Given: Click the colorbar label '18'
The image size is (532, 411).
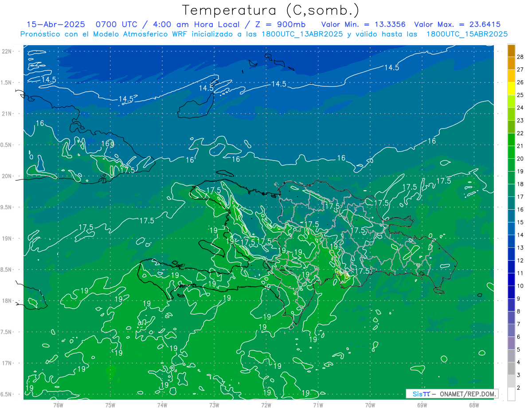Looking at the screenshot, I should [x=520, y=184].
